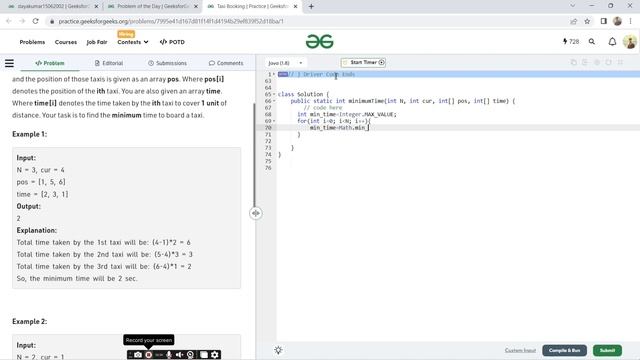Click the share page icon in the address bar
Image resolution: width=640 pixels, height=360 pixels.
click(573, 21)
